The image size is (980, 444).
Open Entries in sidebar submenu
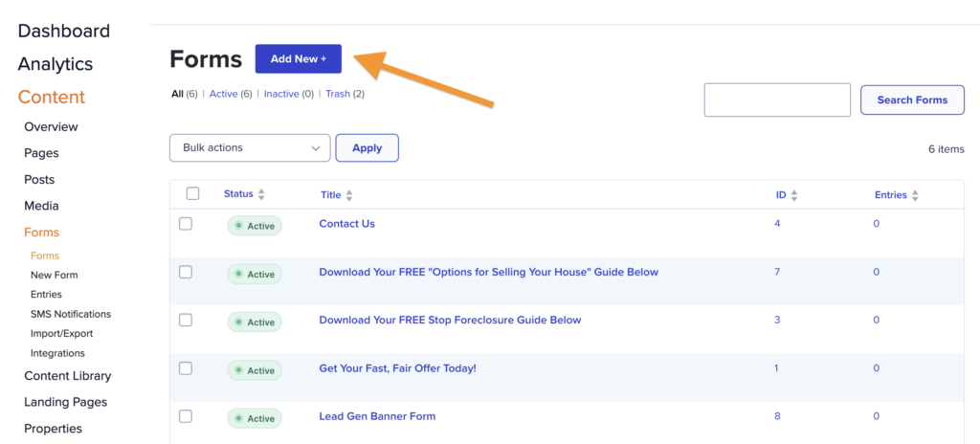[46, 295]
